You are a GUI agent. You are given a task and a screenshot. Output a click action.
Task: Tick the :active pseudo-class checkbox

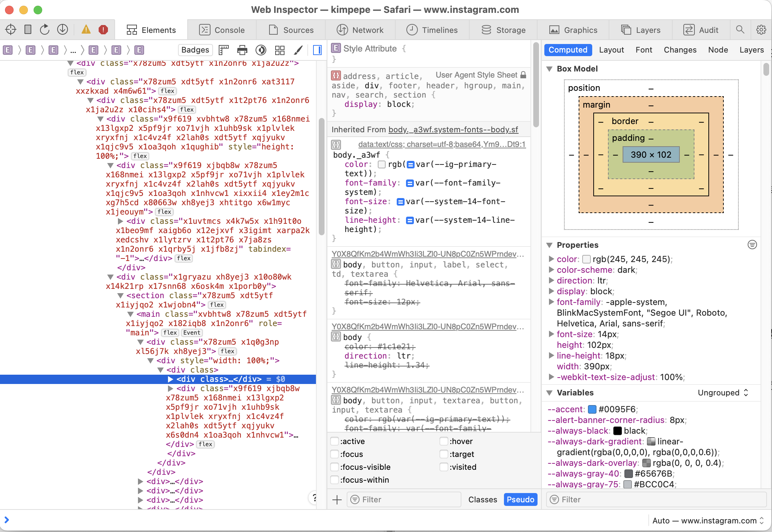[x=335, y=441]
